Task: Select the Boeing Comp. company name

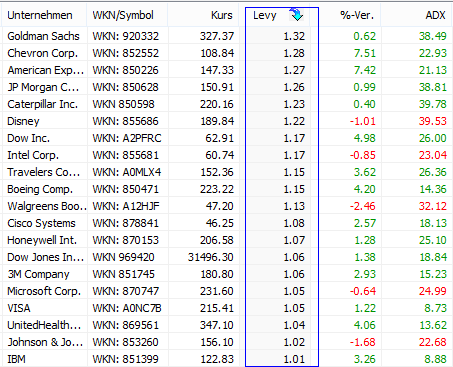Action: 40,189
